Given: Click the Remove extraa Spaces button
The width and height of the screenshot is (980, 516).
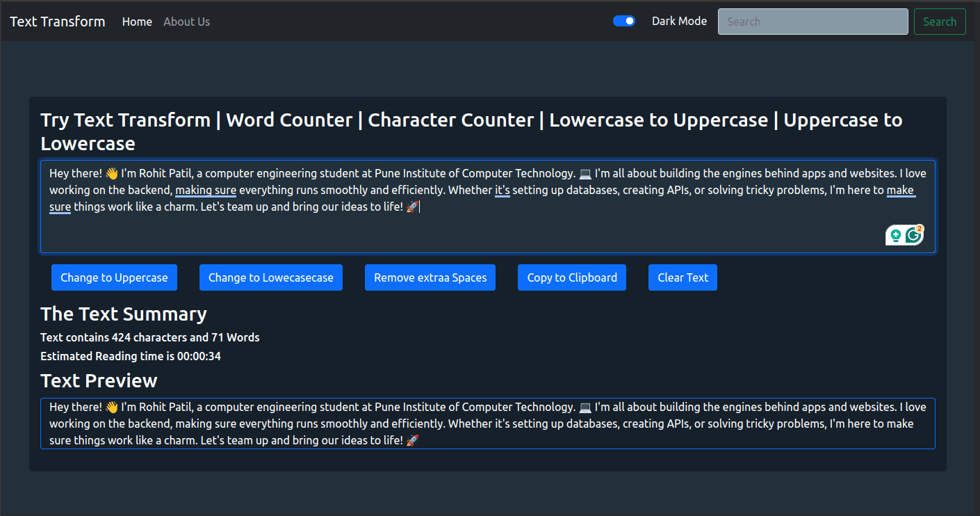Looking at the screenshot, I should pos(430,277).
